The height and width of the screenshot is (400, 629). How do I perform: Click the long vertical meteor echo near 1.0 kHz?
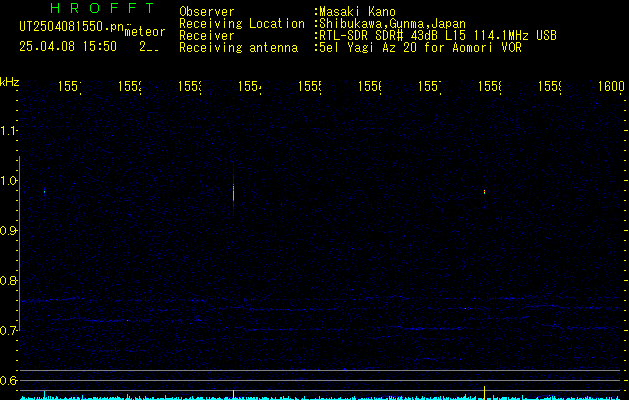[x=233, y=191]
